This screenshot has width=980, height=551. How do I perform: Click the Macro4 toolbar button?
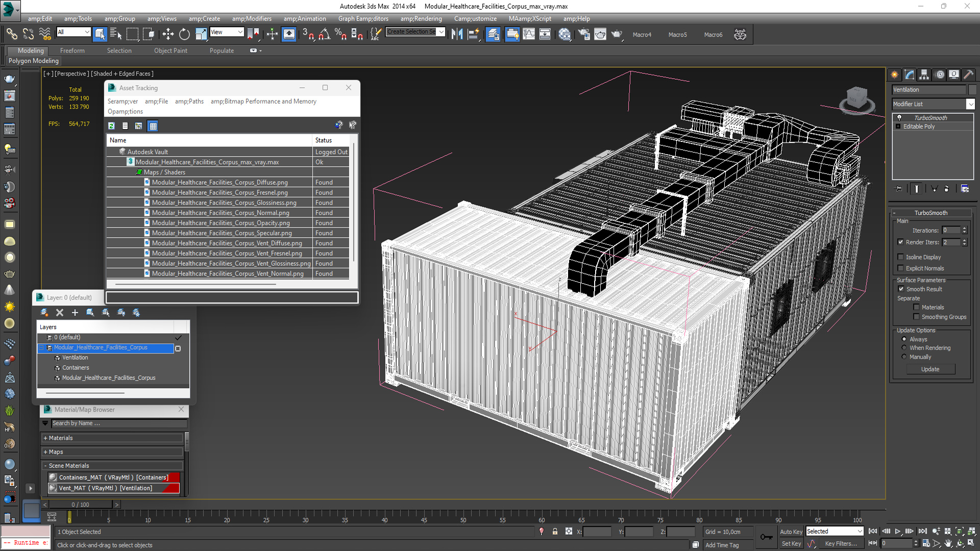642,35
